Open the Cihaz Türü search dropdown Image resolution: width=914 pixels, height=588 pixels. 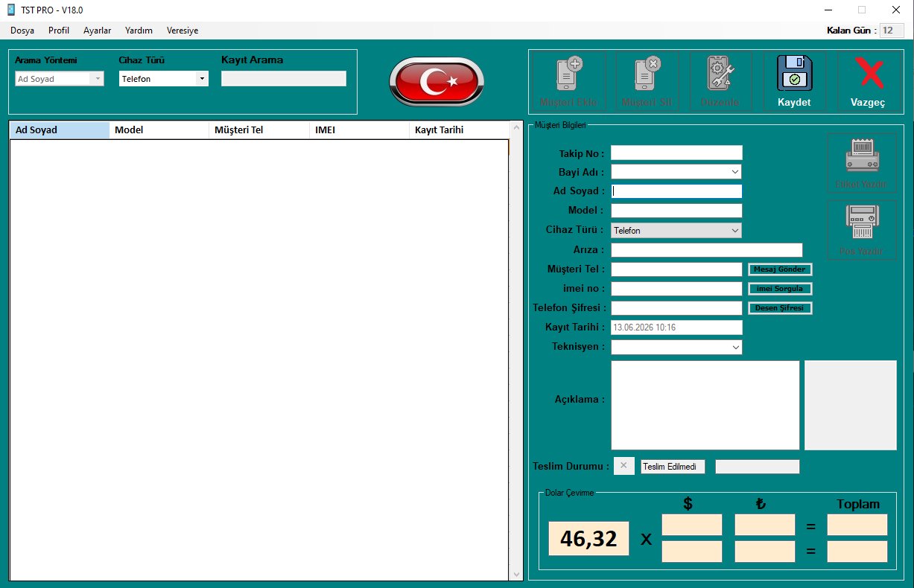pos(202,79)
